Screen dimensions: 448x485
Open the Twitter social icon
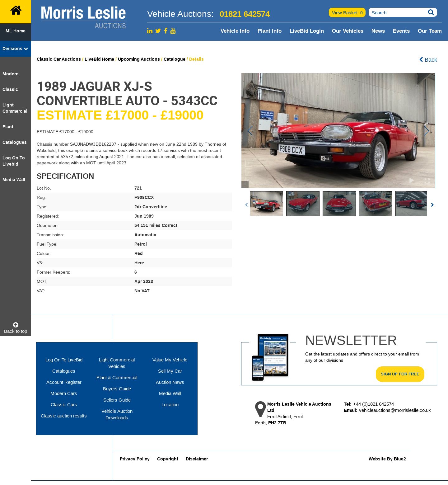pos(158,31)
